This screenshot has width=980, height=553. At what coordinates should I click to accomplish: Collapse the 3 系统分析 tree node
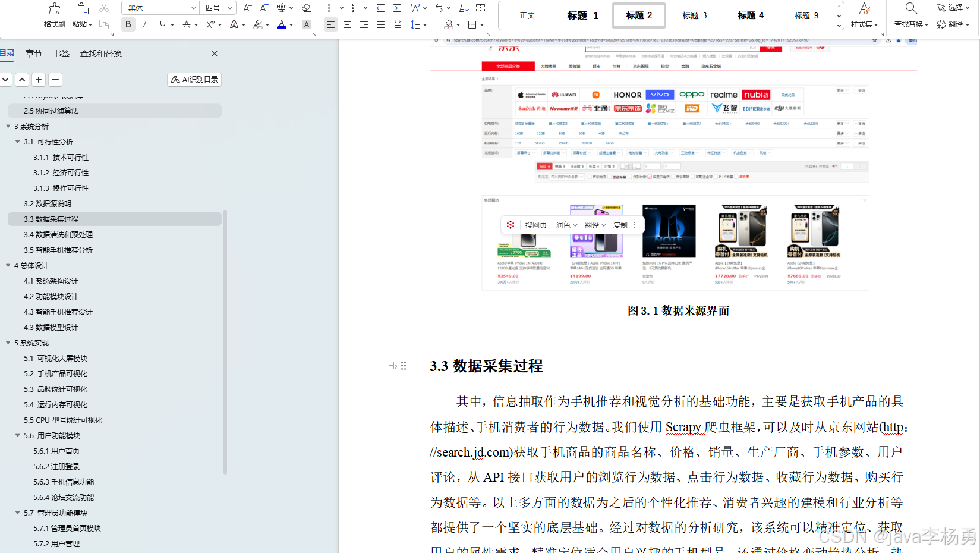pos(8,126)
